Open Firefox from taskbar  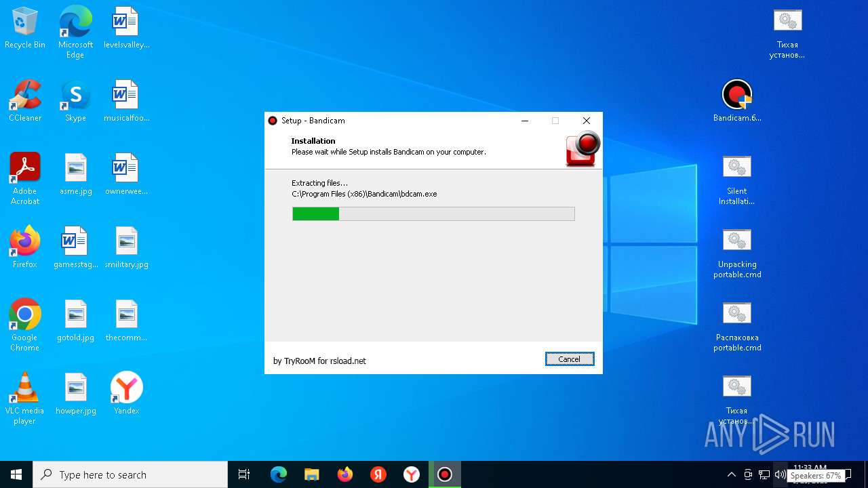[x=345, y=474]
